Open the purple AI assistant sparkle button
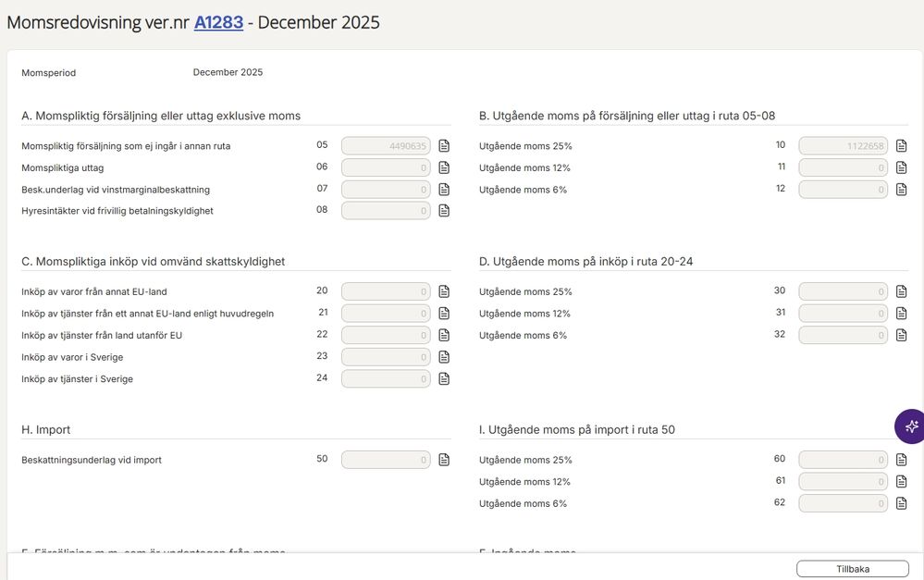The width and height of the screenshot is (924, 580). pyautogui.click(x=910, y=426)
